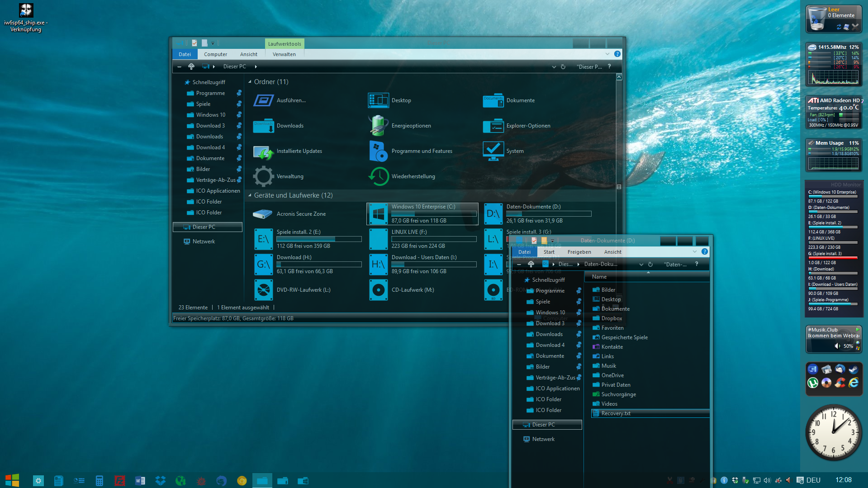Open the Freigeben tab
Image resolution: width=868 pixels, height=488 pixels.
click(579, 252)
